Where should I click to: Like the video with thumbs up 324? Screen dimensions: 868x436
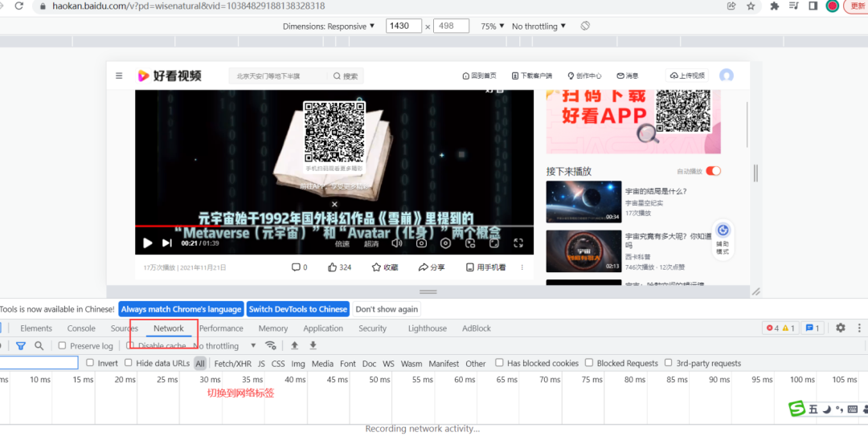pos(339,267)
